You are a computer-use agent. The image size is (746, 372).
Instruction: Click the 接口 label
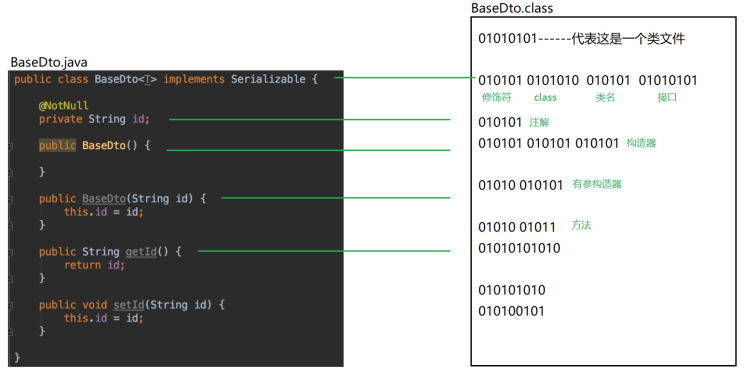pyautogui.click(x=667, y=98)
